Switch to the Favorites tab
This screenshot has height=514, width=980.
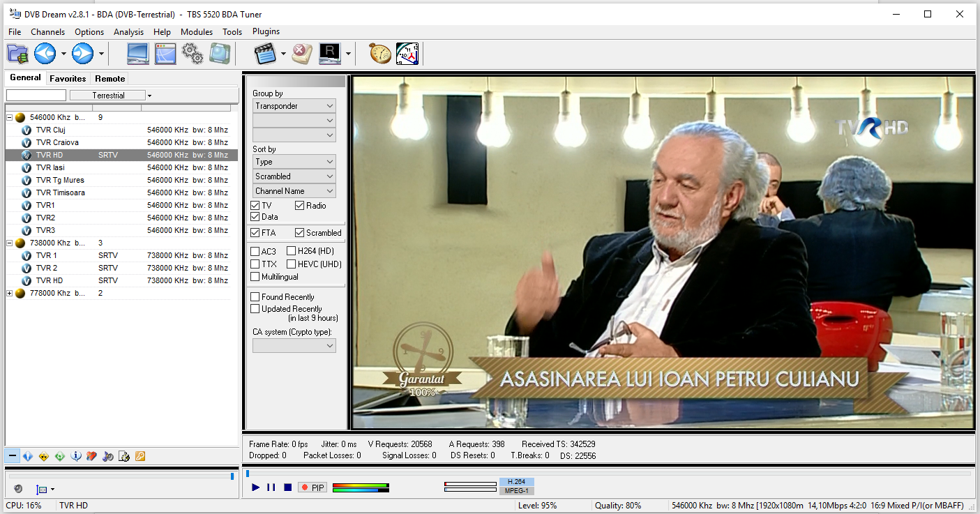click(68, 79)
